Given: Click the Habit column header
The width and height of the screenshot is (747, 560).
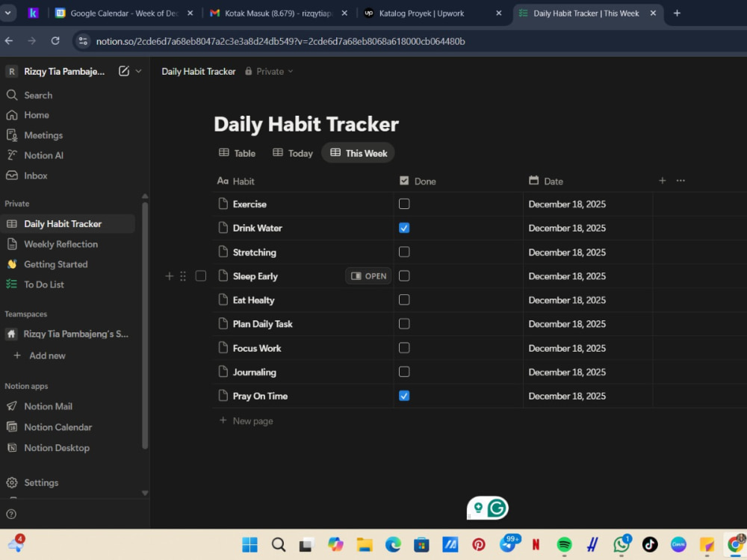Looking at the screenshot, I should point(303,181).
